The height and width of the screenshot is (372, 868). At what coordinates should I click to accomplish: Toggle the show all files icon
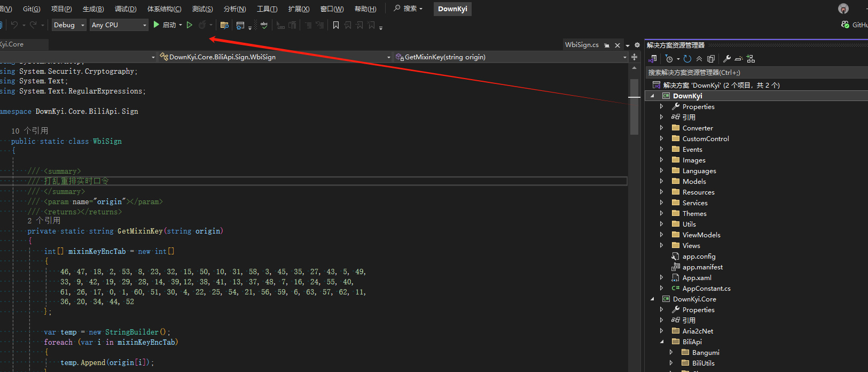711,59
